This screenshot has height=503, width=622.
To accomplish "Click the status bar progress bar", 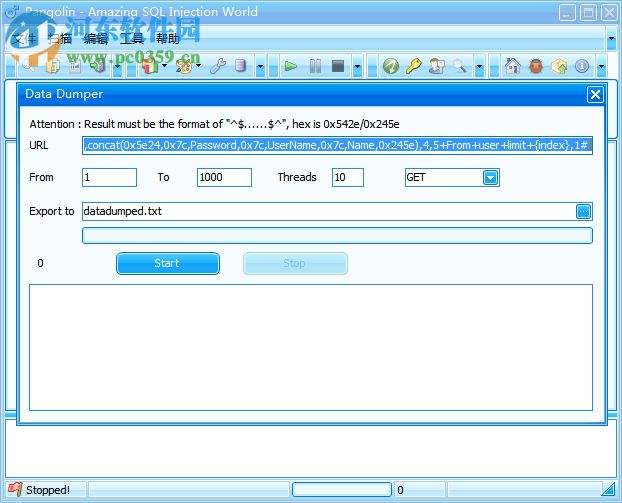I will 342,490.
